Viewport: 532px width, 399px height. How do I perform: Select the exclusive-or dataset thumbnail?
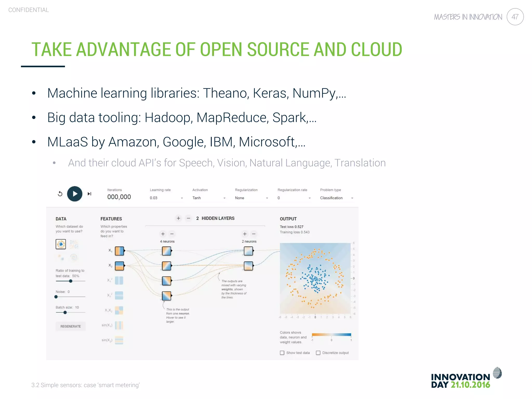point(74,244)
